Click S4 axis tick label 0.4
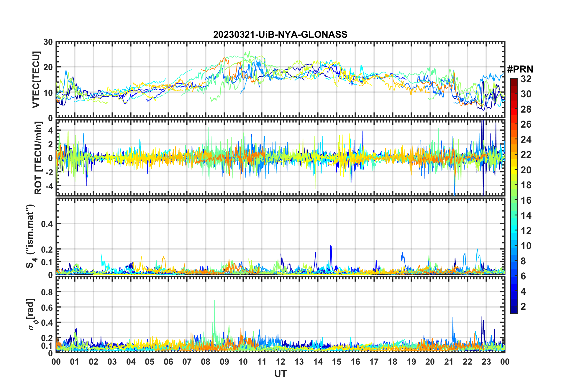561x392 pixels. tap(47, 224)
